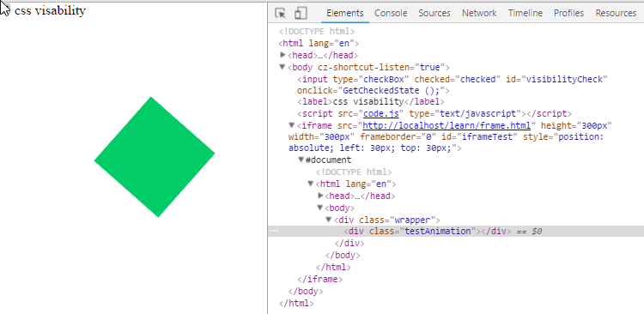The width and height of the screenshot is (644, 314).
Task: Select the outer html lang="en" row
Action: point(319,43)
